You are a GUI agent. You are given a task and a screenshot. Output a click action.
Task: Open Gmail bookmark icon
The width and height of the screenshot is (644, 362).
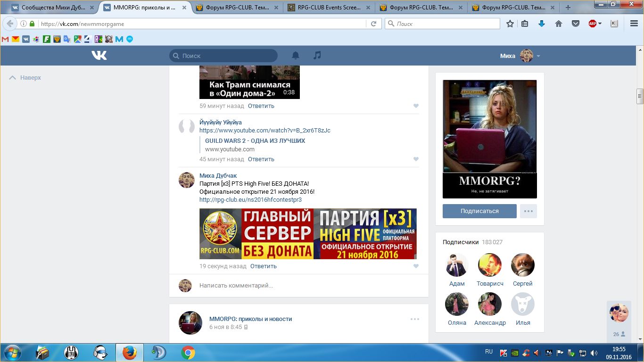pyautogui.click(x=5, y=40)
